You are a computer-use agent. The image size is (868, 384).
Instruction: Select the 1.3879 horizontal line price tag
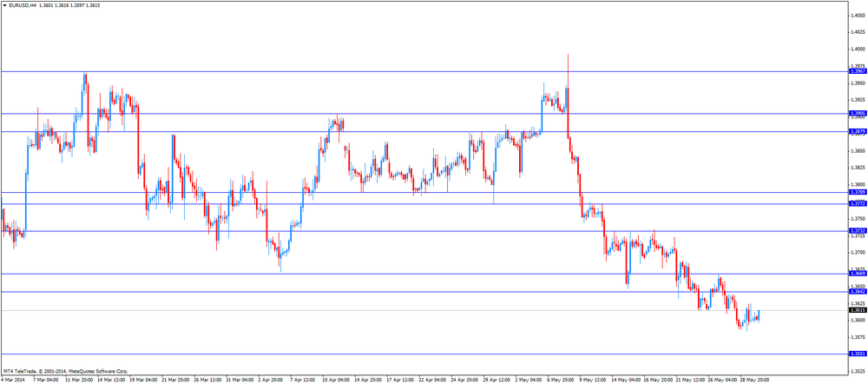point(858,131)
